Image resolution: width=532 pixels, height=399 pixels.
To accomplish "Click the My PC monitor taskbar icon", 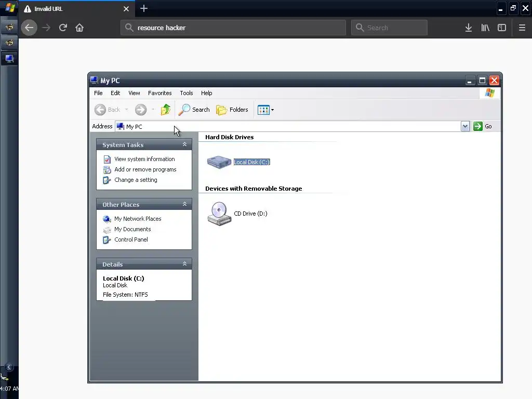I will 9,58.
